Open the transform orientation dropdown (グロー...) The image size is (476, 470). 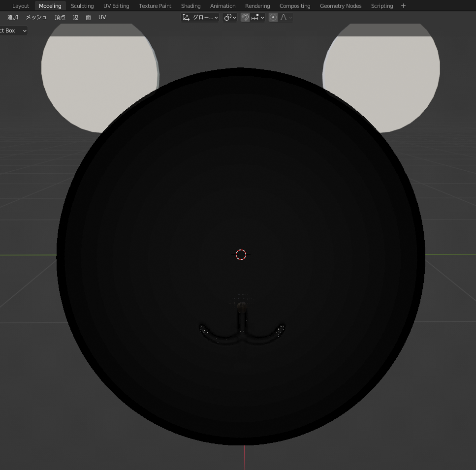point(200,17)
